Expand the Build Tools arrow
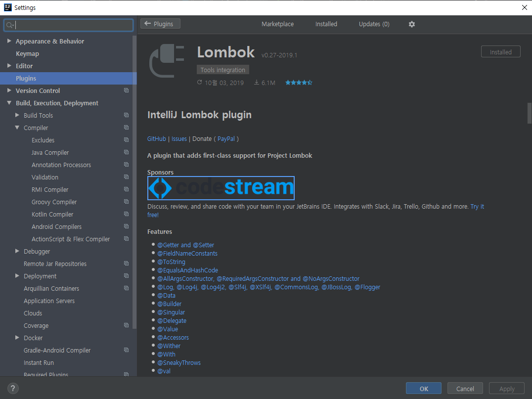Image resolution: width=532 pixels, height=399 pixels. click(x=17, y=115)
